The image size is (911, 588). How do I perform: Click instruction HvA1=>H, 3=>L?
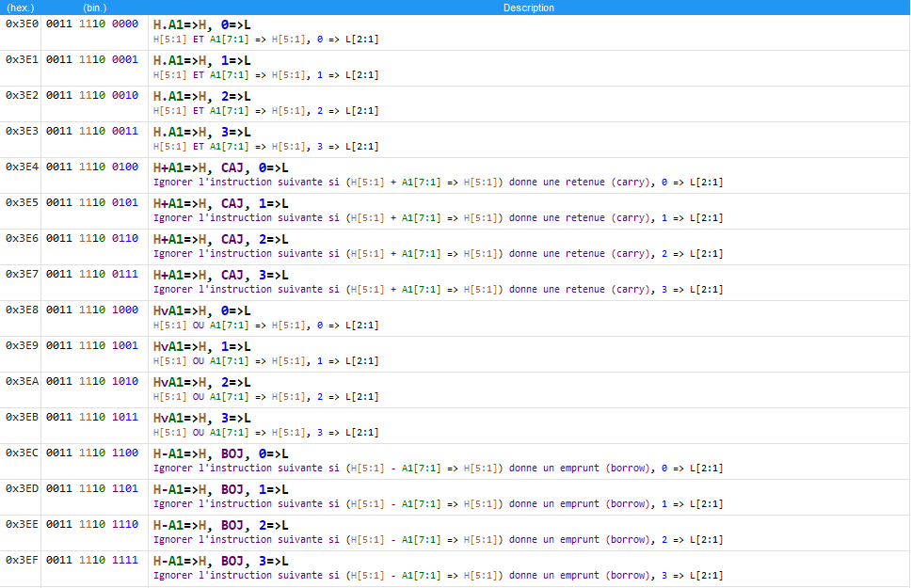[x=201, y=419]
